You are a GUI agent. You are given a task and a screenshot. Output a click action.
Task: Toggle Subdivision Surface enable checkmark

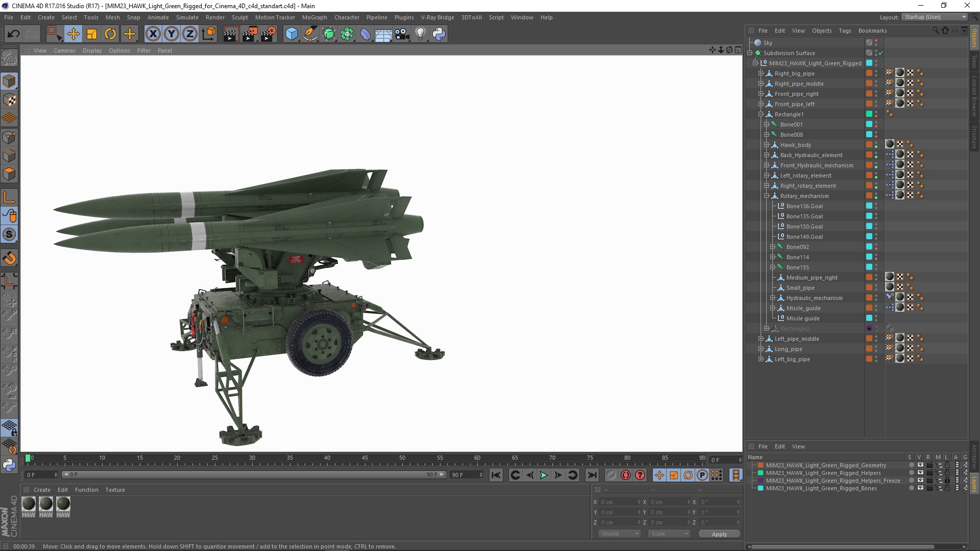pos(881,53)
